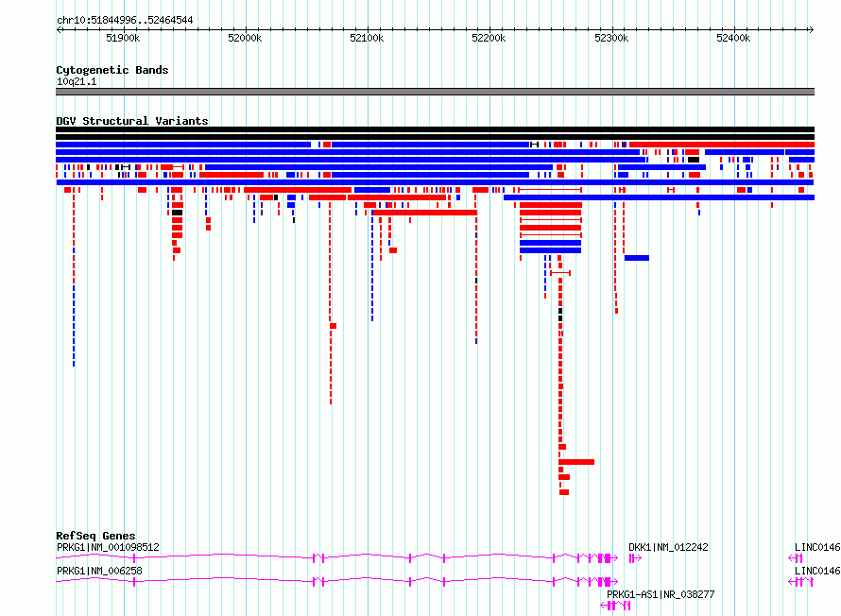Select the Cytogenetic Bands track title

click(112, 70)
